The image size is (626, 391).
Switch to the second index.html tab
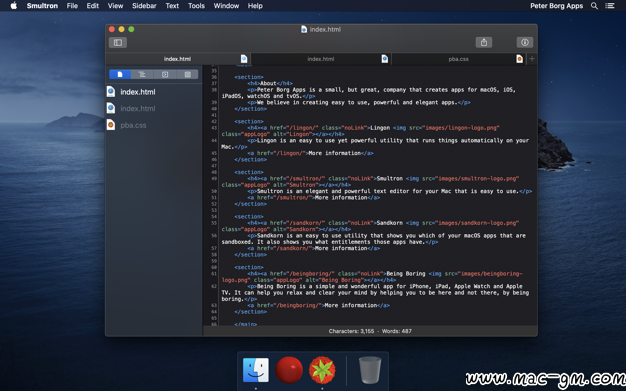pyautogui.click(x=321, y=59)
